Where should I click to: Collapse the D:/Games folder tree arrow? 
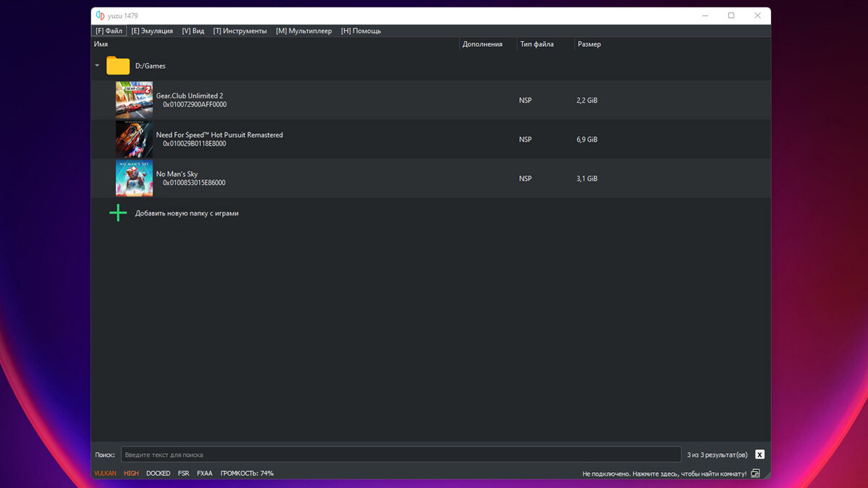(x=97, y=66)
